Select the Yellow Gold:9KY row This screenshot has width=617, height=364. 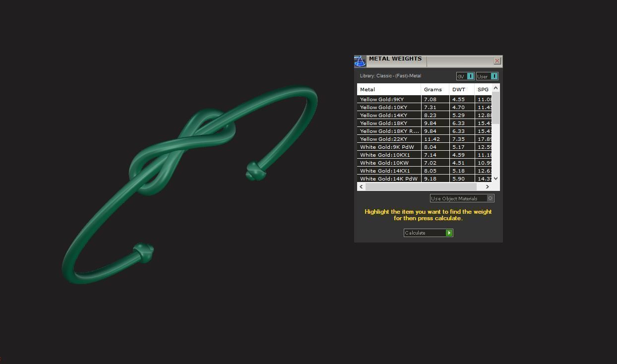tap(425, 99)
